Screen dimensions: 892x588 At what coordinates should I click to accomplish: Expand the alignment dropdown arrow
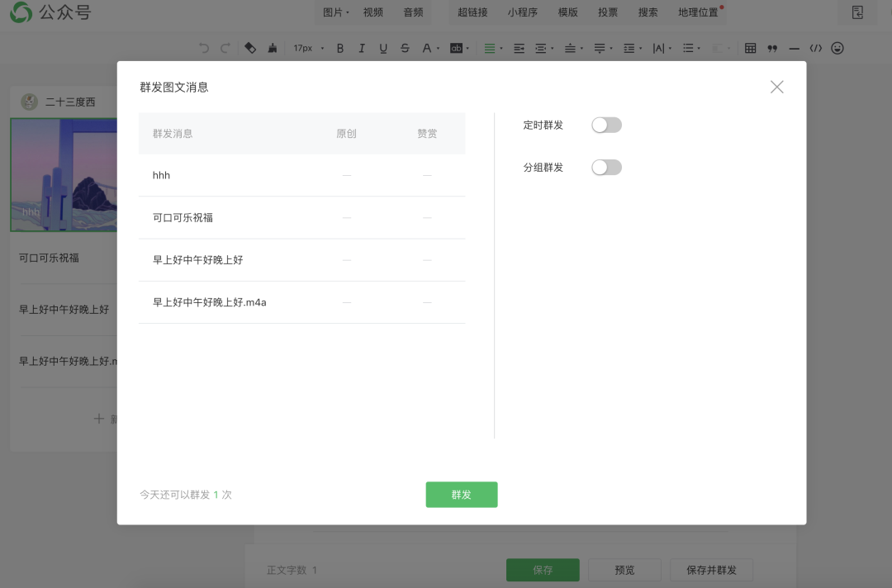click(x=501, y=49)
